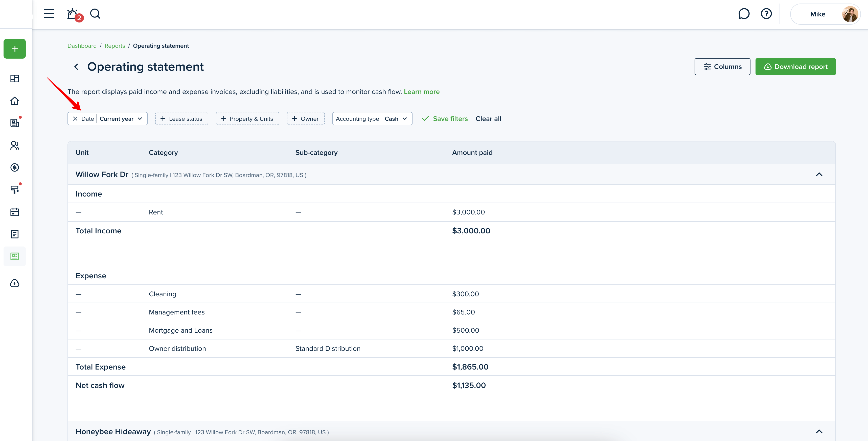Viewport: 868px width, 441px height.
Task: Open the maintenance paint roller icon
Action: (15, 189)
